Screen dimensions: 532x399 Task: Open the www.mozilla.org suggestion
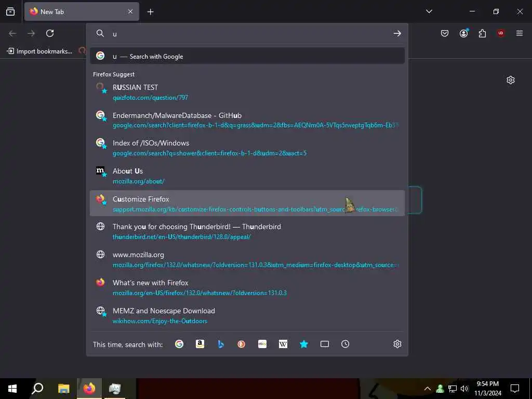coord(247,260)
